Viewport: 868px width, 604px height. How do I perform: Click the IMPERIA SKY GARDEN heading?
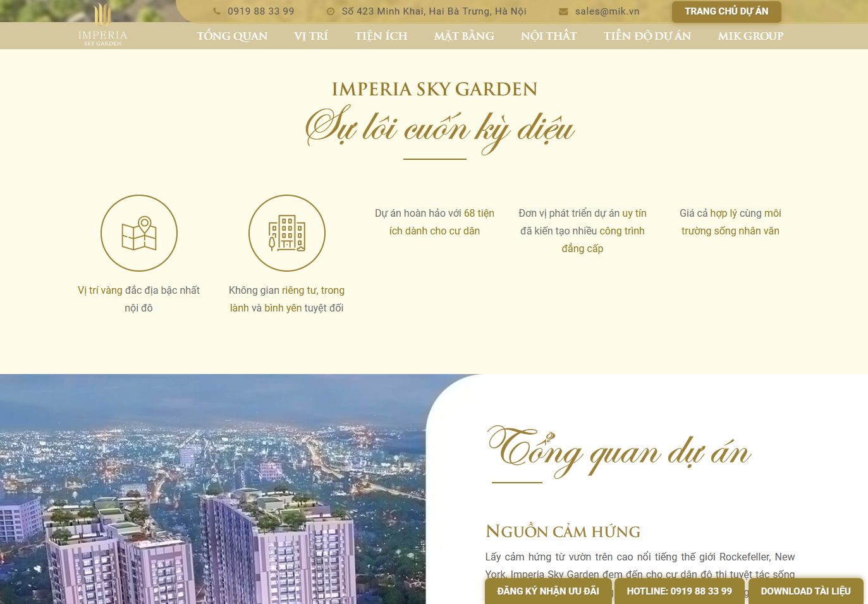434,89
